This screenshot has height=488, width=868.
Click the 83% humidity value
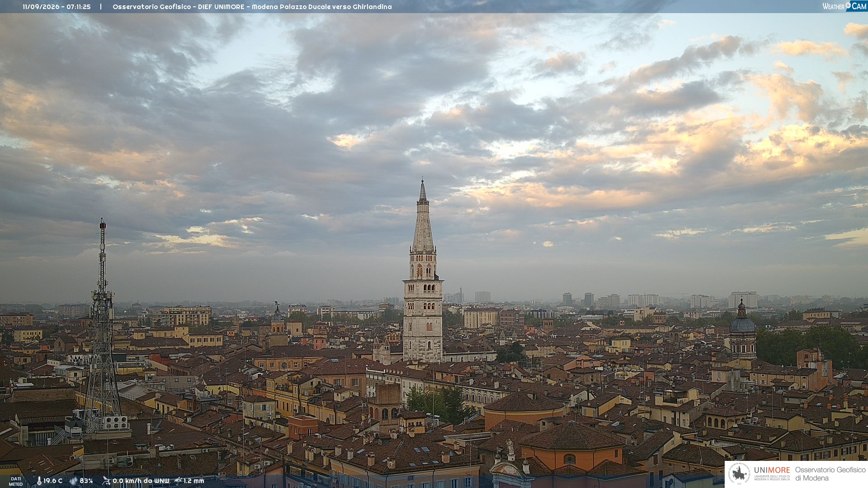(x=86, y=481)
